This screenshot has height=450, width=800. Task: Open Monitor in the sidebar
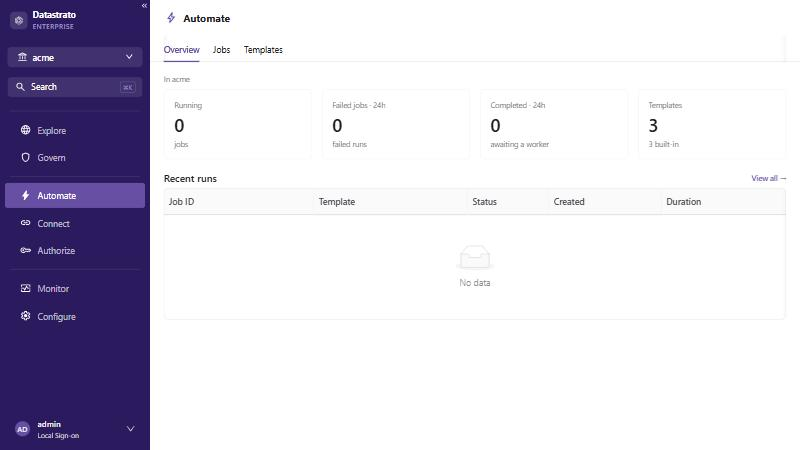pyautogui.click(x=75, y=288)
